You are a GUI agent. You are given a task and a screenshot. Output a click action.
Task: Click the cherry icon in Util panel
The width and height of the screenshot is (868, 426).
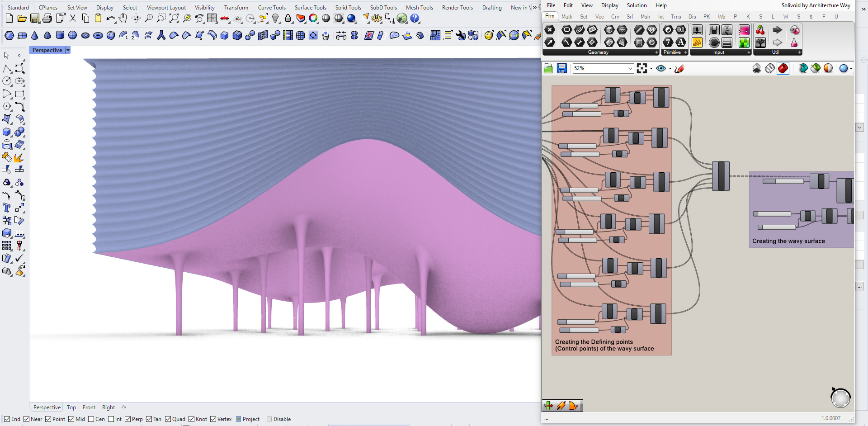[x=760, y=30]
